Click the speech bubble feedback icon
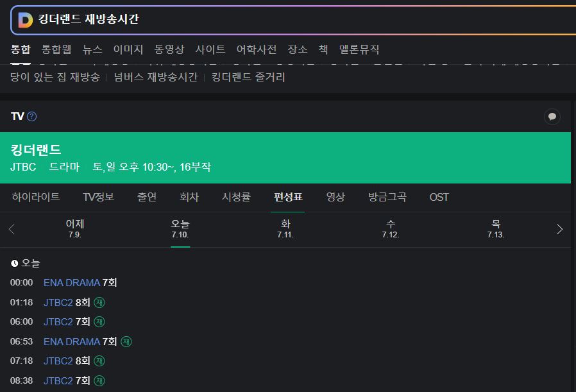This screenshot has height=392, width=576. tap(552, 117)
